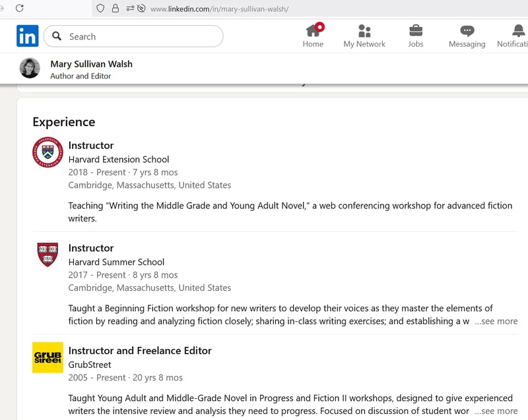Open the GrubStreet yellow logo
The image size is (528, 420).
click(x=48, y=357)
